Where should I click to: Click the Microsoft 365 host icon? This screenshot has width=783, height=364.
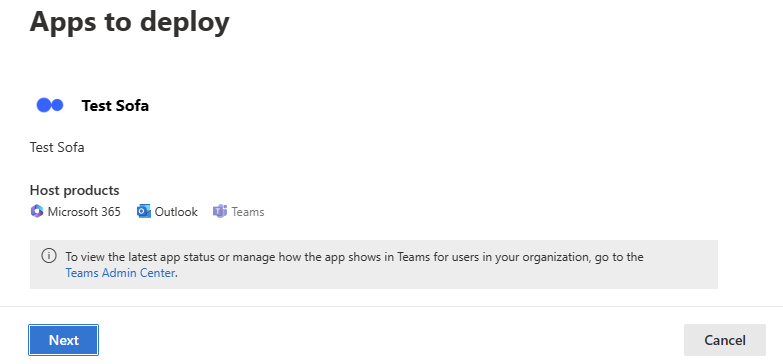[37, 212]
